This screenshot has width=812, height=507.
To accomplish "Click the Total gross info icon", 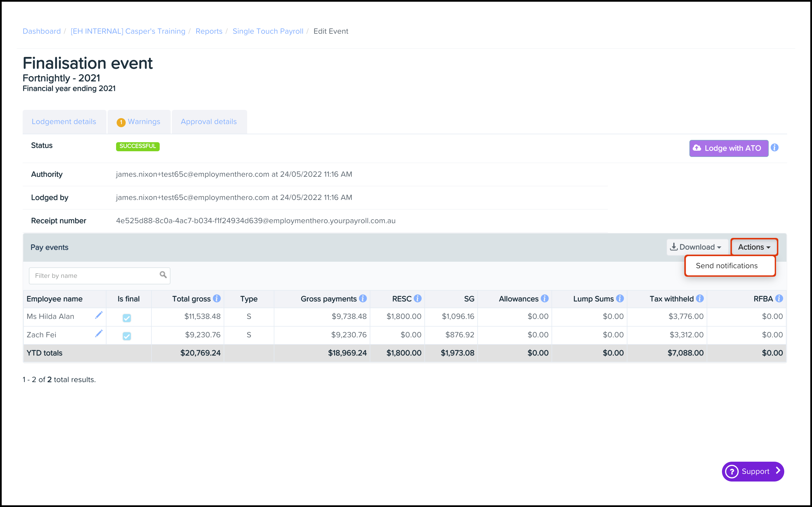I will (217, 299).
